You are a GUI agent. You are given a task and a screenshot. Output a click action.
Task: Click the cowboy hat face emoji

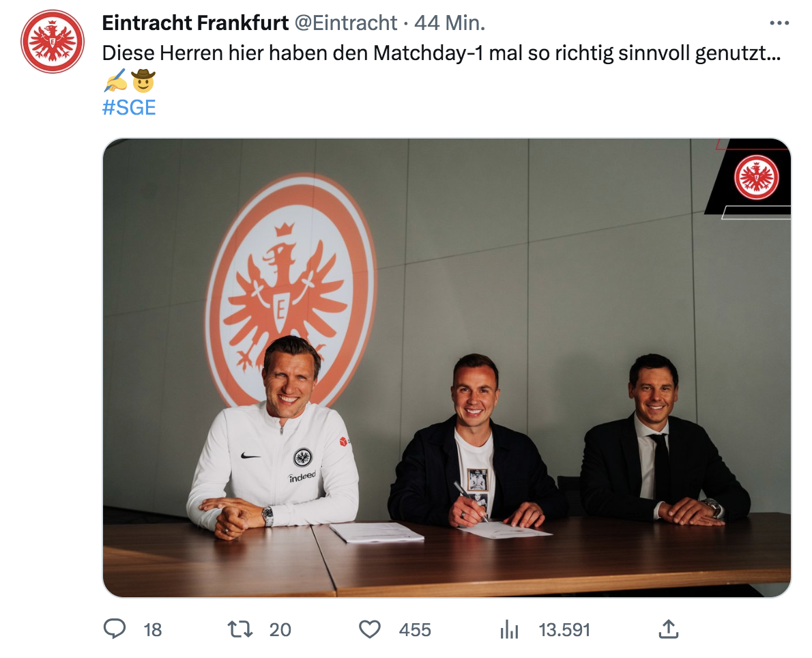pyautogui.click(x=143, y=81)
